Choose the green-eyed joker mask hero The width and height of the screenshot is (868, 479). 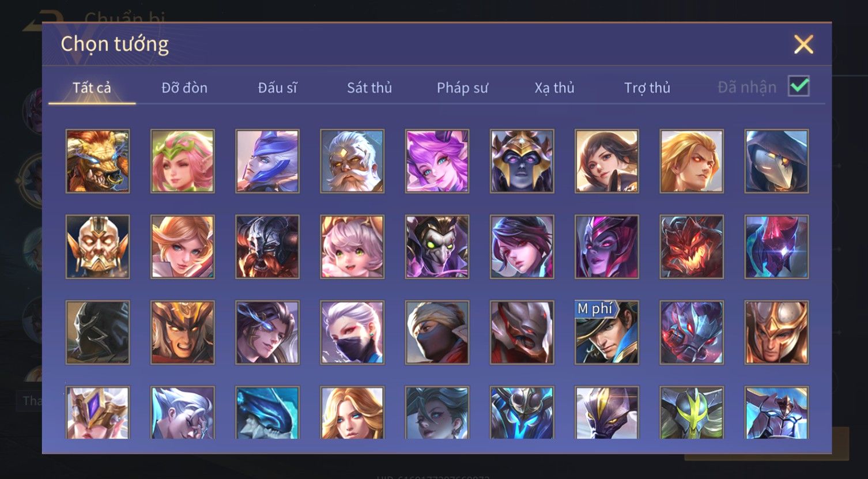click(x=437, y=247)
